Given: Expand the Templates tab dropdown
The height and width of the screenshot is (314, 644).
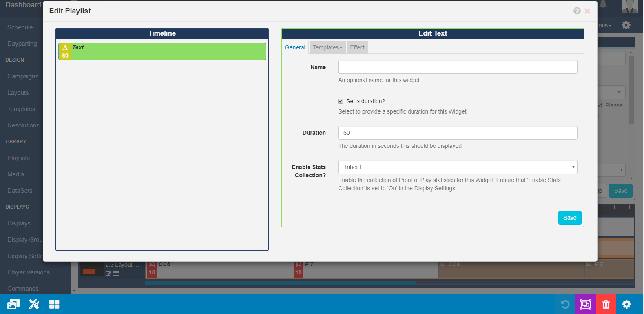Looking at the screenshot, I should (328, 47).
